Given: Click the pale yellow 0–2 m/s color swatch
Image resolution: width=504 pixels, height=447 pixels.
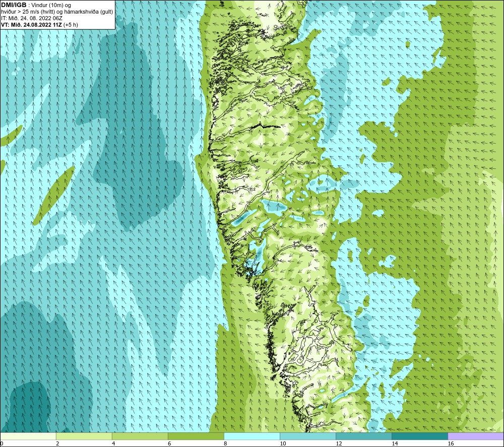Looking at the screenshot, I should tap(28, 436).
